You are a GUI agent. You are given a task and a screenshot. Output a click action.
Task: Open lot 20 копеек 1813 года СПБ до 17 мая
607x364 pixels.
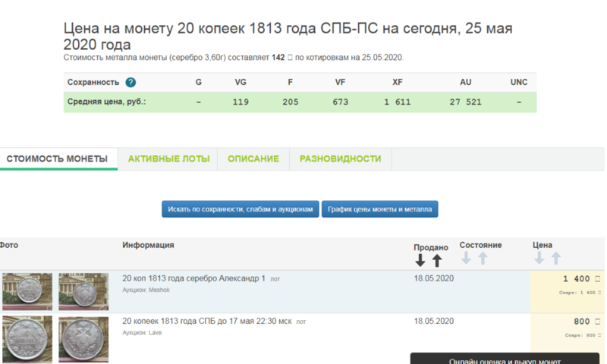pos(207,322)
